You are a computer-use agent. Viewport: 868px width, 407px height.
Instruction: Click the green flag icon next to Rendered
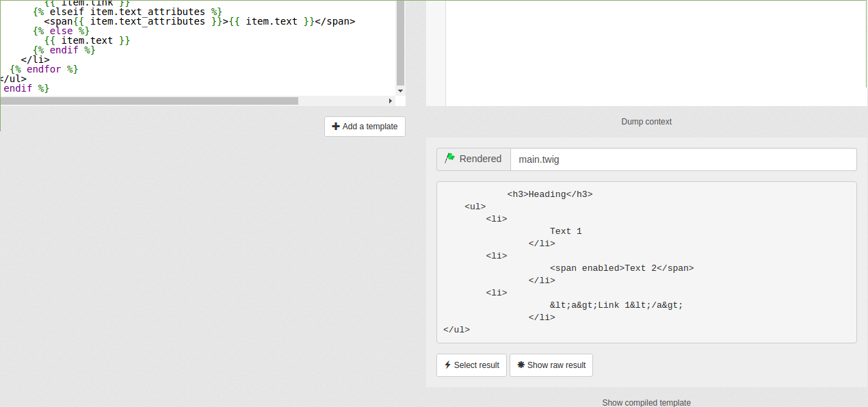coord(451,158)
